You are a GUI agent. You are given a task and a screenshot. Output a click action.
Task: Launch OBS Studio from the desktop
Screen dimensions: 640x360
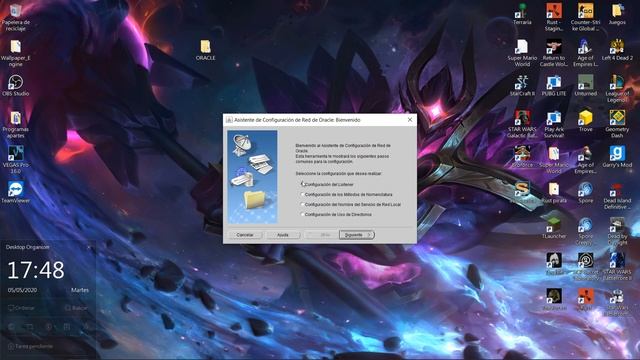[16, 85]
